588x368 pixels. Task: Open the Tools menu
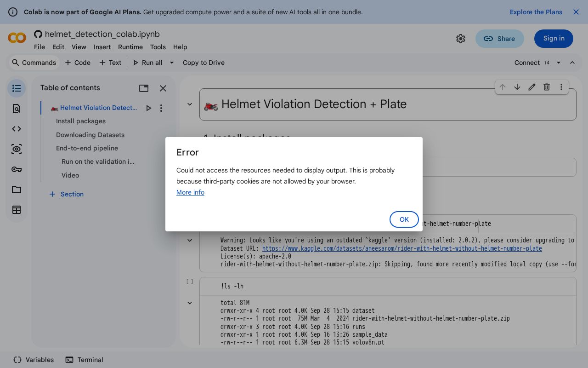tap(158, 47)
